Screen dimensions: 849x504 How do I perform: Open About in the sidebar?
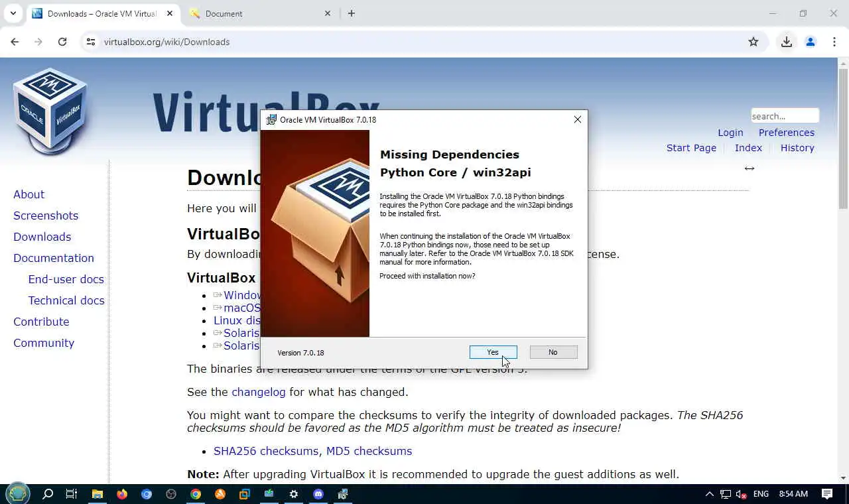click(29, 194)
